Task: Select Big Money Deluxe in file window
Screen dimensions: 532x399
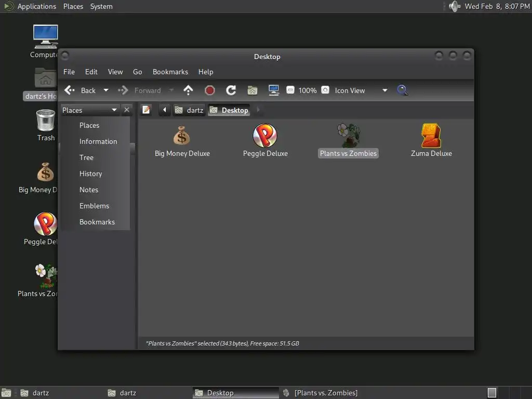Action: (182, 141)
